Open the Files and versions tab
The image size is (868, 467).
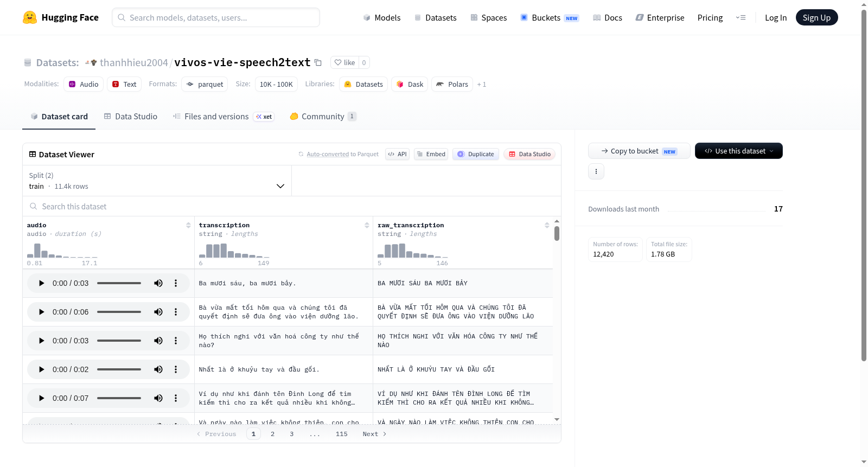[224, 117]
